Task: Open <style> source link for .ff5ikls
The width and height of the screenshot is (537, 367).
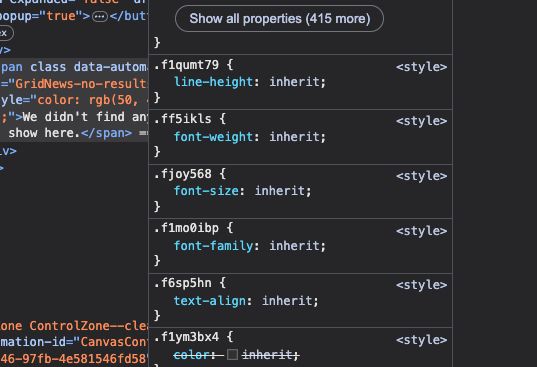Action: click(x=421, y=121)
